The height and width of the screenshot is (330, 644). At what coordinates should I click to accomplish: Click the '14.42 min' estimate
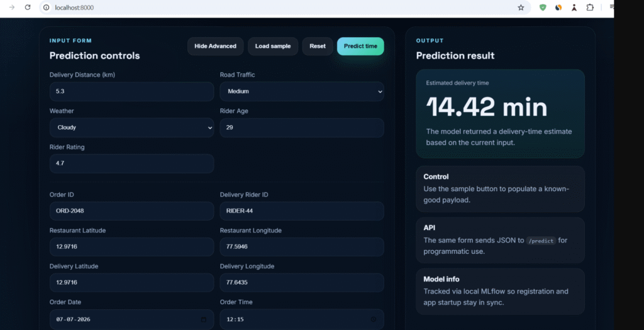[x=487, y=107]
